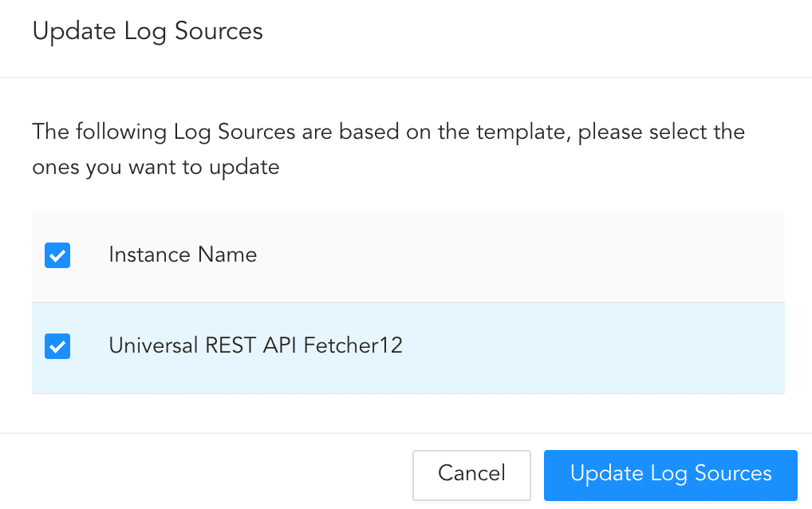Viewport: 812px width, 509px height.
Task: Click the Update Log Sources dialog title
Action: (x=148, y=32)
